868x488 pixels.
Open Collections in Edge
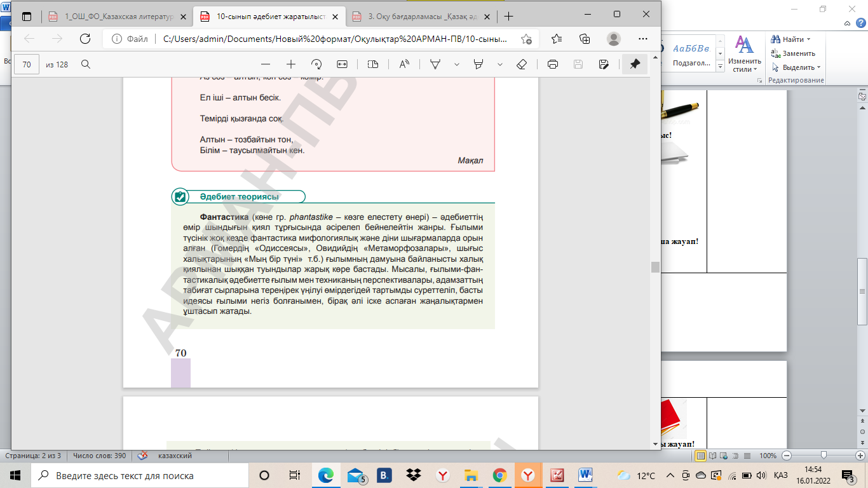point(585,39)
